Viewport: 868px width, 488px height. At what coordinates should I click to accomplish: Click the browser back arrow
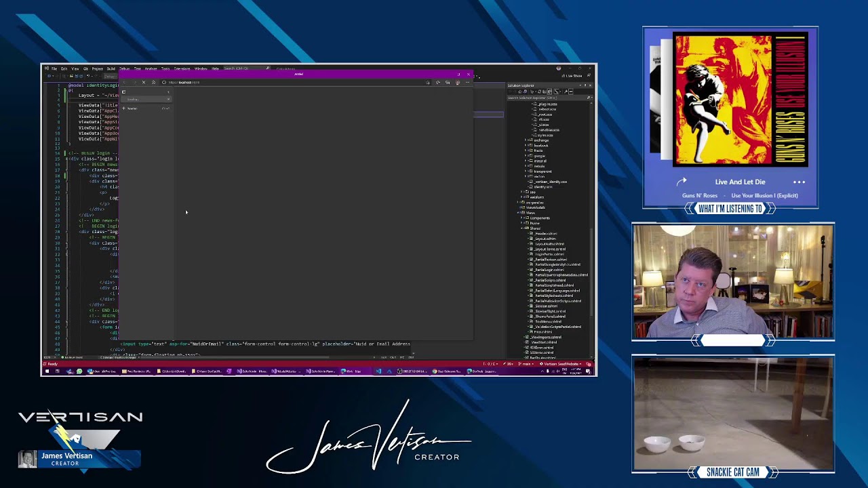[x=123, y=82]
